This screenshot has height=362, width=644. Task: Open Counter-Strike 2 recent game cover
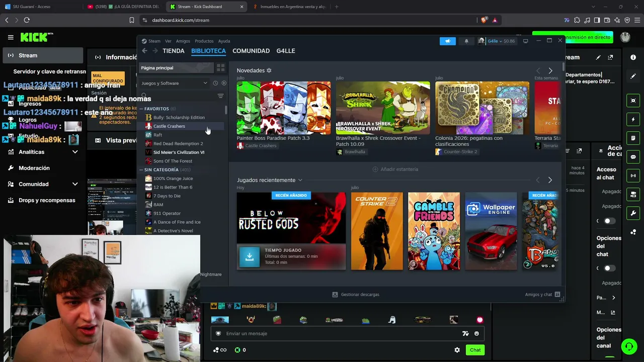(377, 231)
